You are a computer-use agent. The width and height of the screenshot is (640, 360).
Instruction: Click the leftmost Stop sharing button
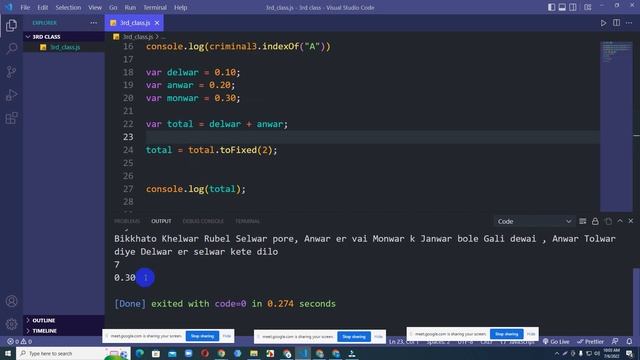(x=202, y=336)
